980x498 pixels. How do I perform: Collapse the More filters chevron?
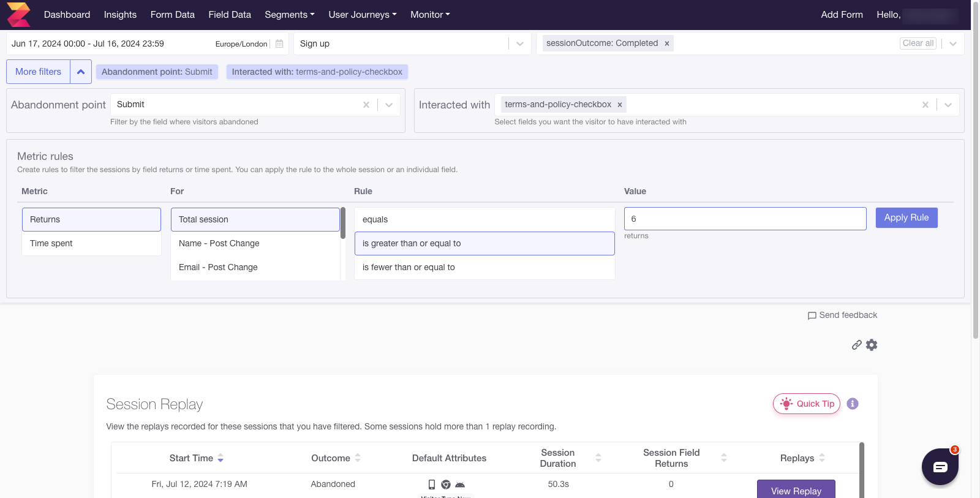coord(81,72)
